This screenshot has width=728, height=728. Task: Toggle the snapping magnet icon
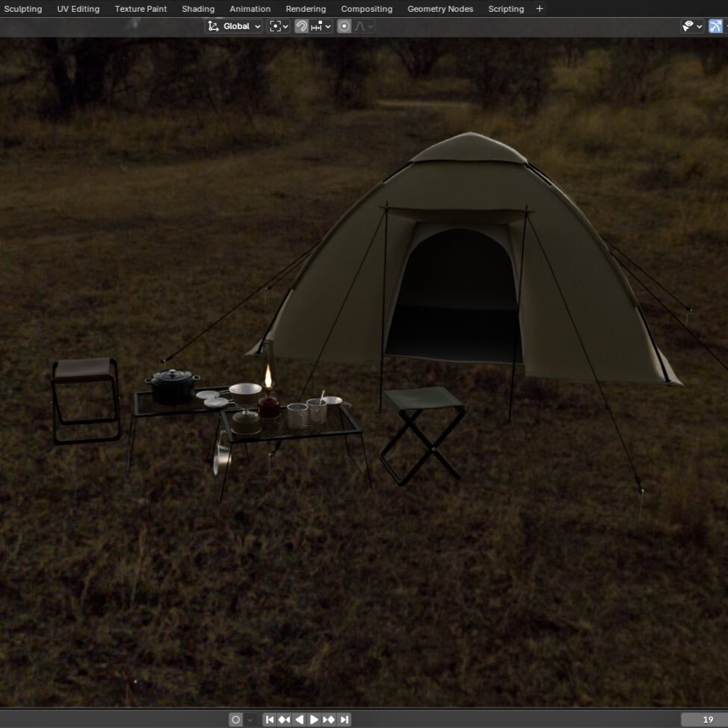(301, 26)
